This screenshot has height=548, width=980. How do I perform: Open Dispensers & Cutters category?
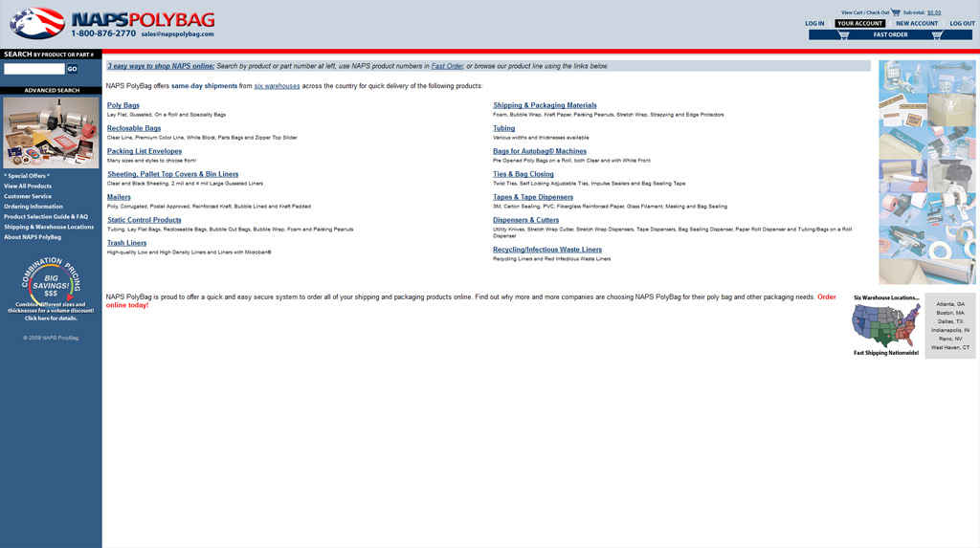click(525, 220)
